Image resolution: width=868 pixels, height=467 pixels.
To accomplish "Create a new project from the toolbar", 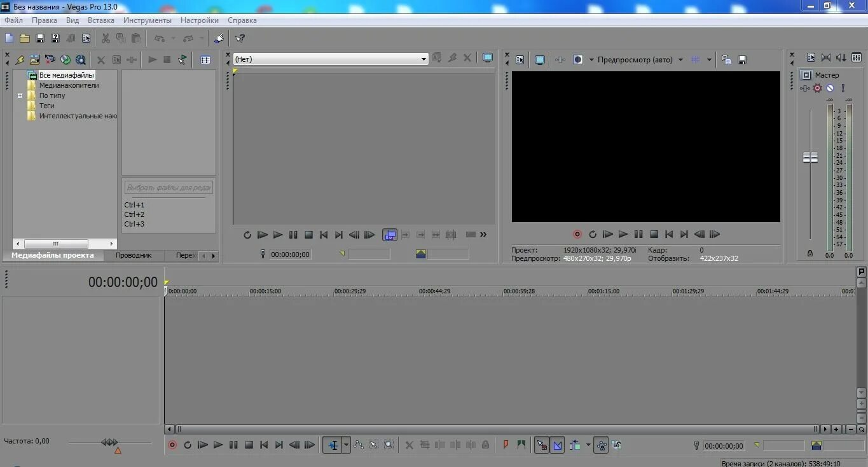I will point(9,39).
